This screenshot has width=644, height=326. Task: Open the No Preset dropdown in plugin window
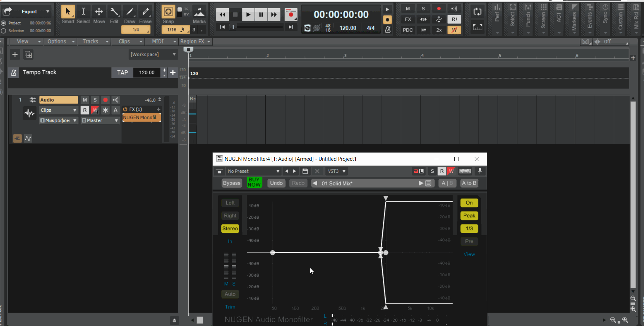click(x=253, y=171)
